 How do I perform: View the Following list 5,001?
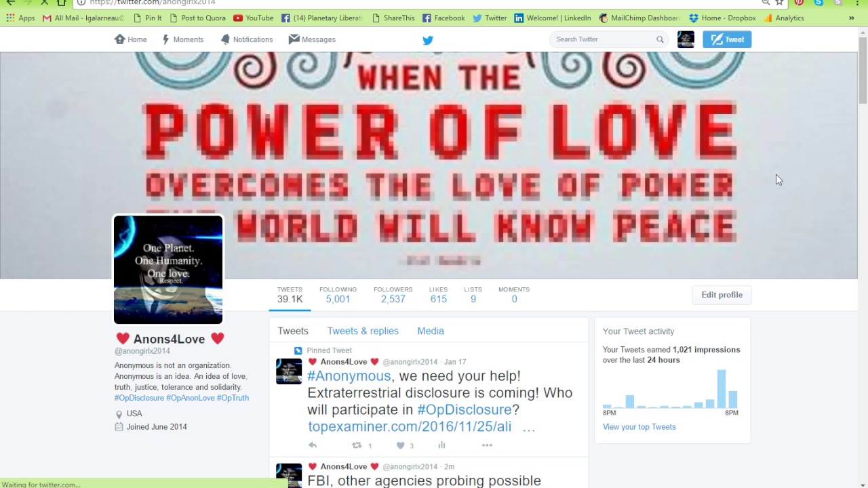[x=338, y=295]
